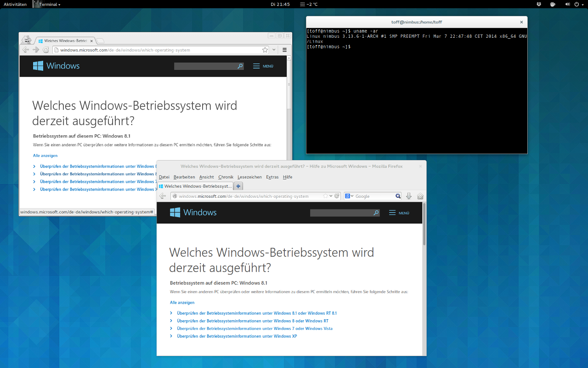Open Chrome's hamburger settings menu
The width and height of the screenshot is (588, 368).
pos(284,50)
